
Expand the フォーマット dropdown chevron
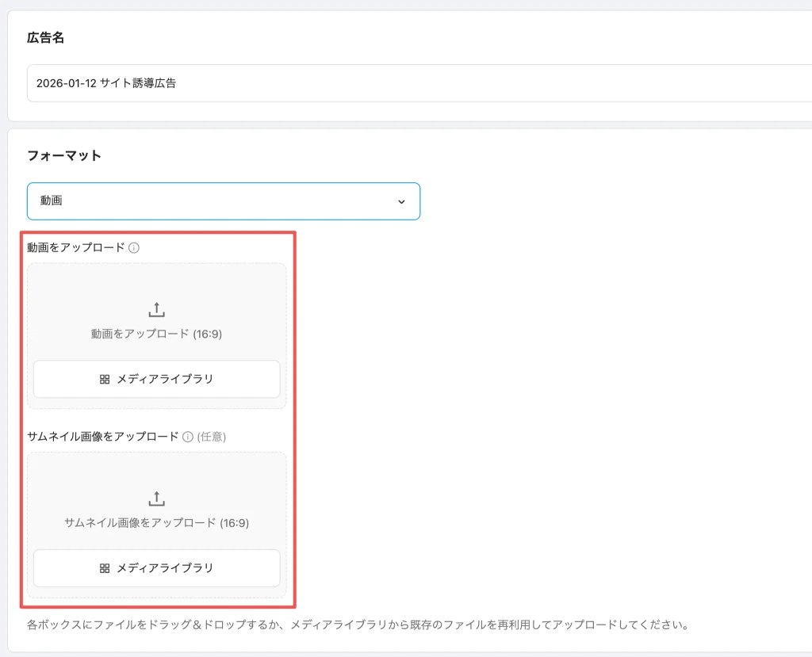pyautogui.click(x=401, y=201)
